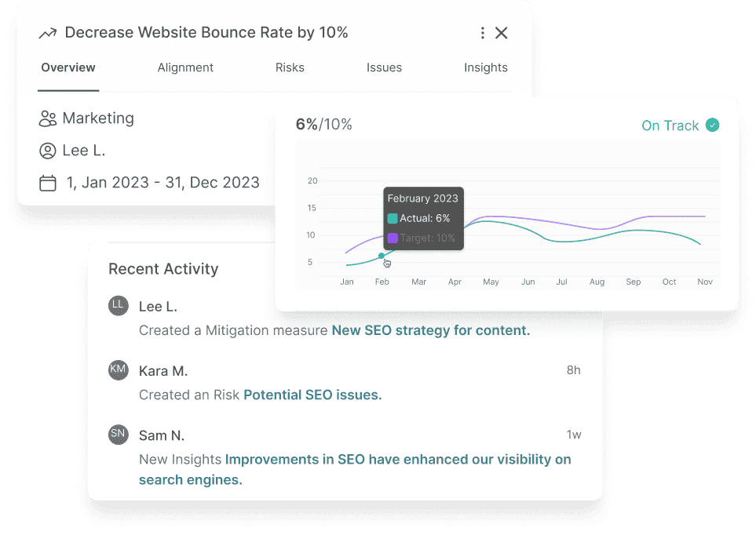Open the Risks tab
This screenshot has height=535, width=756.
[x=290, y=67]
